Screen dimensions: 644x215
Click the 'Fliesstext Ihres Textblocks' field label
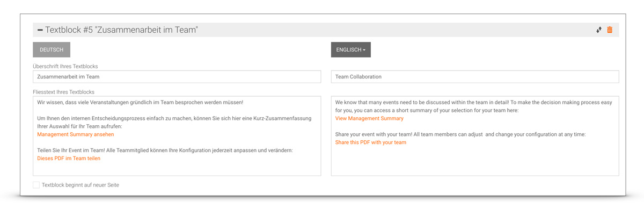[63, 92]
